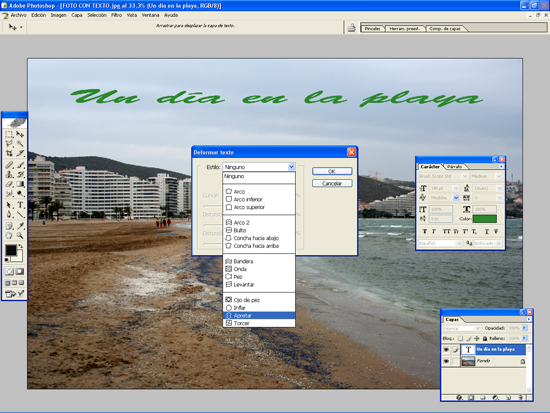This screenshot has height=413, width=550.
Task: Toggle visibility of the Fondo layer
Action: [446, 361]
